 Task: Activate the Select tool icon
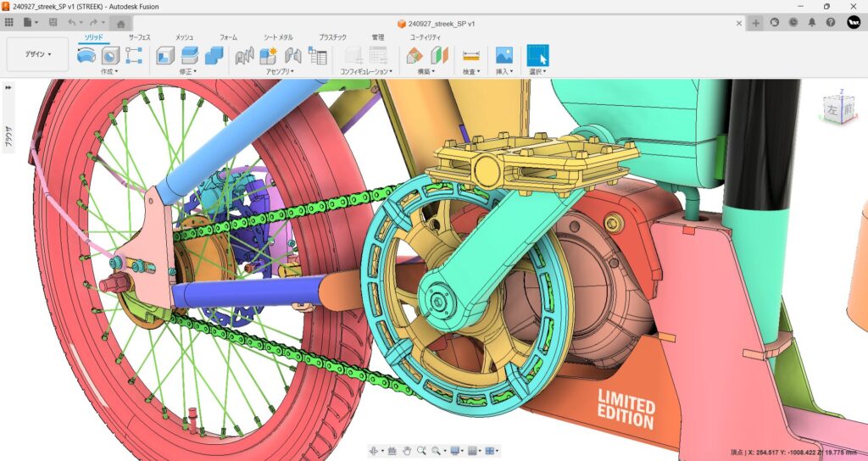pos(537,55)
